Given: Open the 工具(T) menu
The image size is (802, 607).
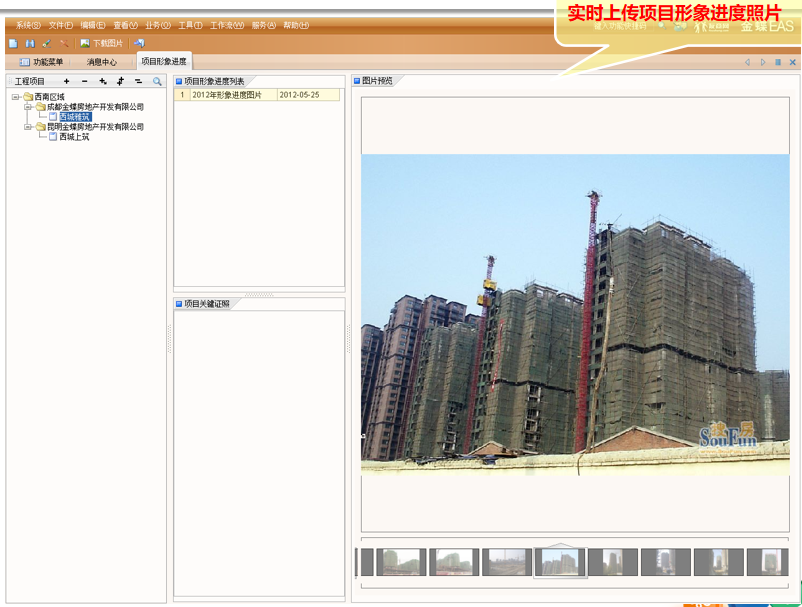Looking at the screenshot, I should [x=190, y=25].
